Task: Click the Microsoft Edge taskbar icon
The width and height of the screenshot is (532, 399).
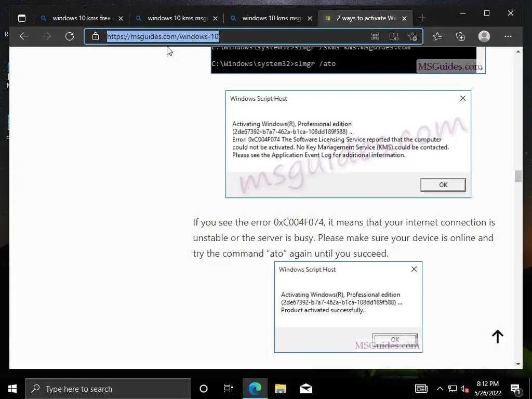Action: (255, 389)
